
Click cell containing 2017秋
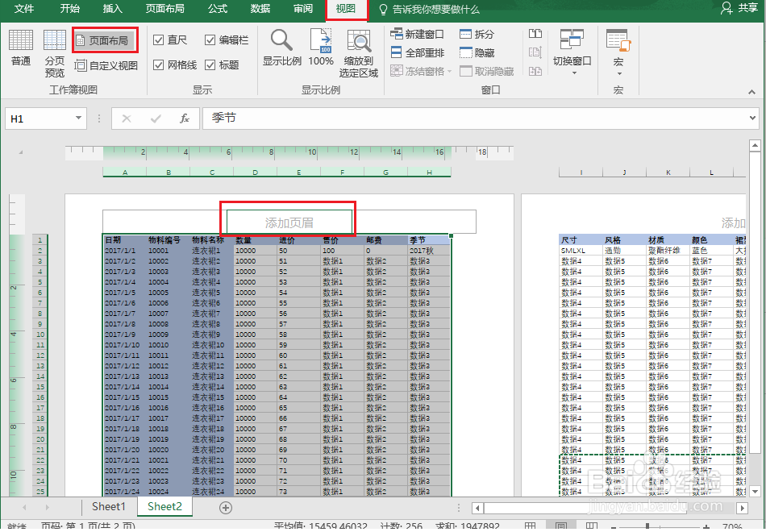pyautogui.click(x=429, y=251)
